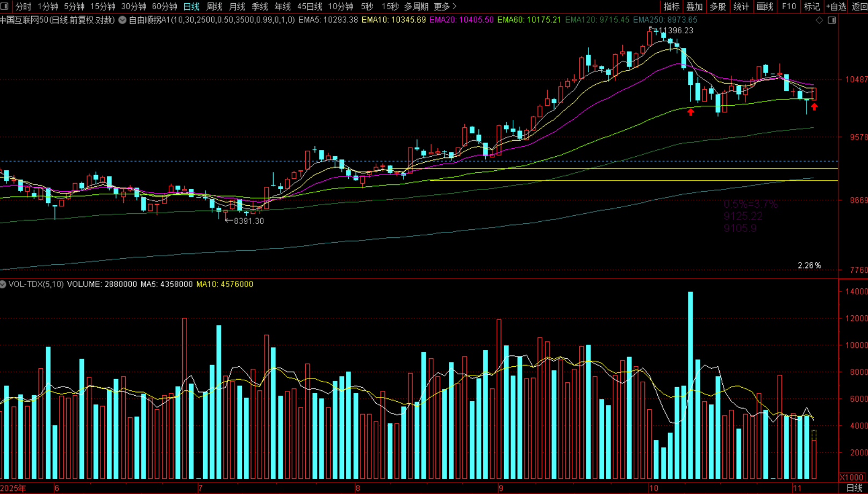The height and width of the screenshot is (494, 868).
Task: Click the EMA20: 10405.50 legend value
Action: click(461, 20)
